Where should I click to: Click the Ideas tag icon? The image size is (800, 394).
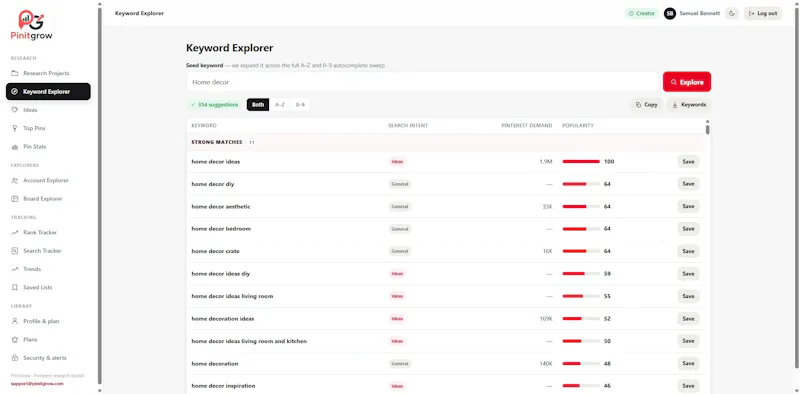point(14,110)
